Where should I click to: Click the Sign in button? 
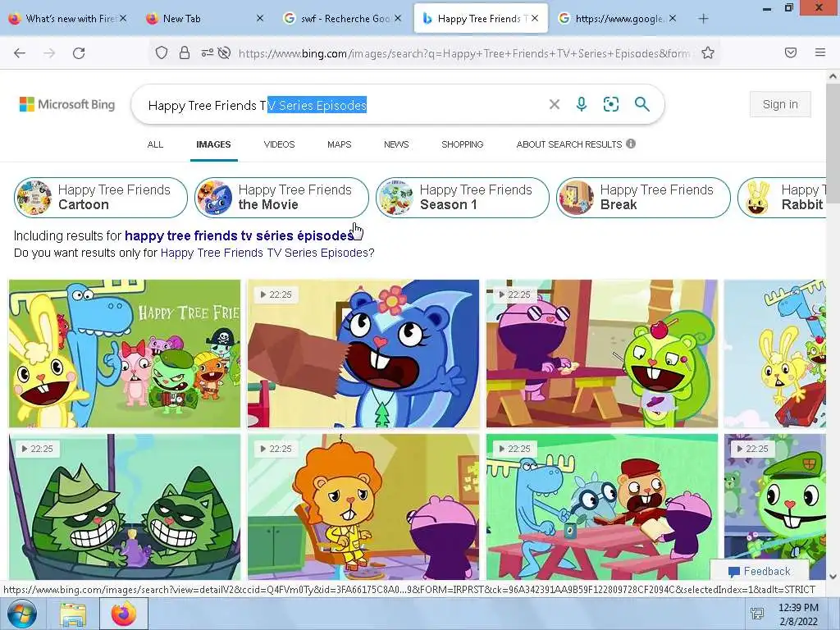(x=780, y=104)
